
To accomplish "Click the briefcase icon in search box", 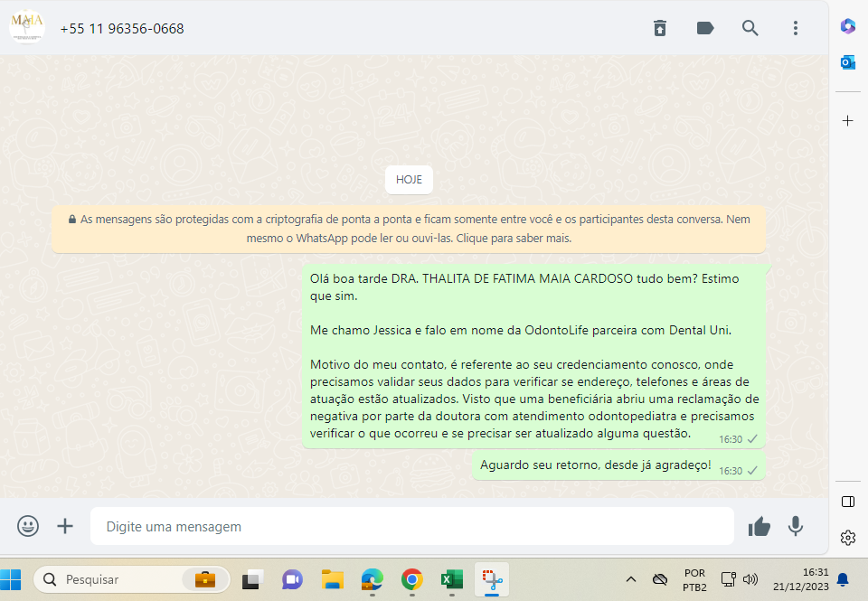I will pos(205,579).
